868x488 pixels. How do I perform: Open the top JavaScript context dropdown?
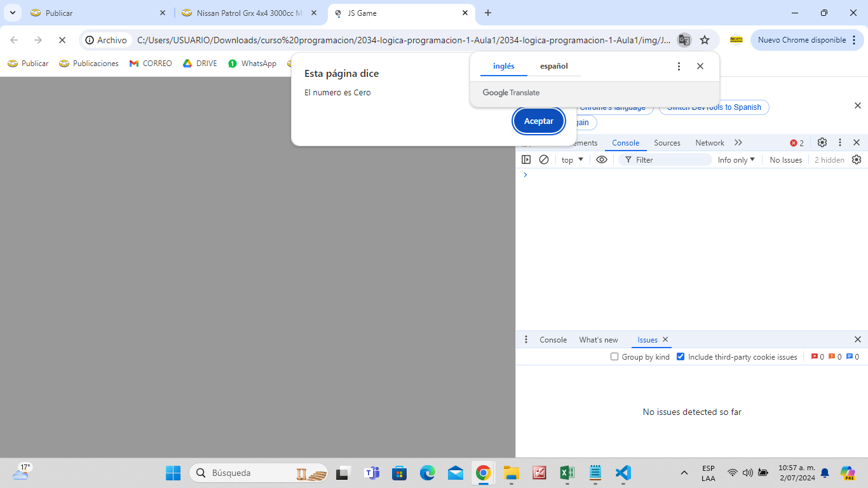pos(573,159)
